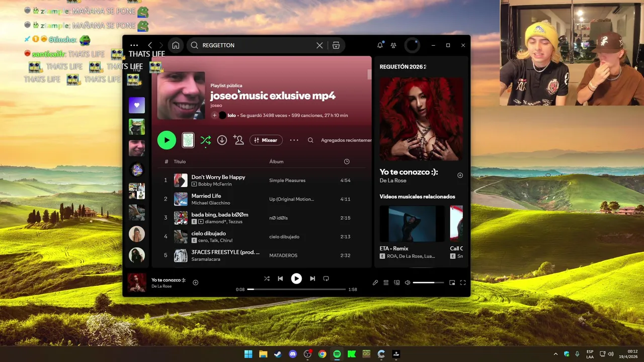Click the playlist cover photo
Viewport: 644px width, 362px height.
tap(181, 96)
